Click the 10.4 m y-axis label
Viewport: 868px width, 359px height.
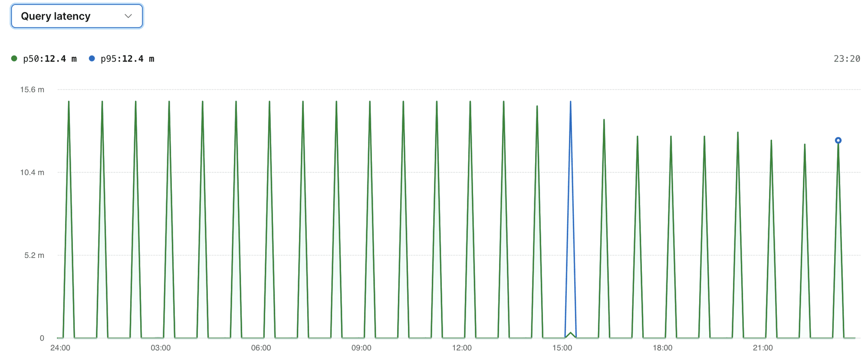point(32,173)
